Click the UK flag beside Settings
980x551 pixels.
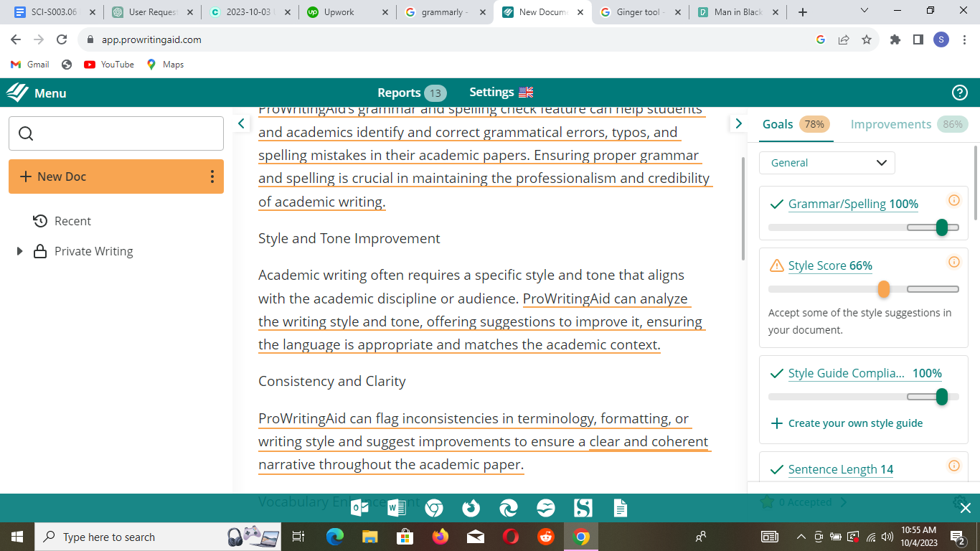click(525, 92)
